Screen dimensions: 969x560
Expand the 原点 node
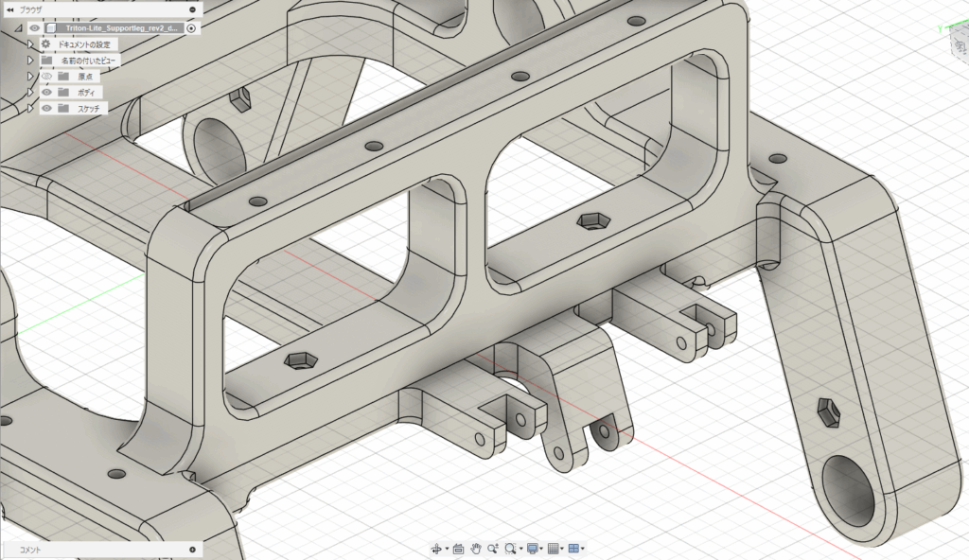(x=30, y=76)
